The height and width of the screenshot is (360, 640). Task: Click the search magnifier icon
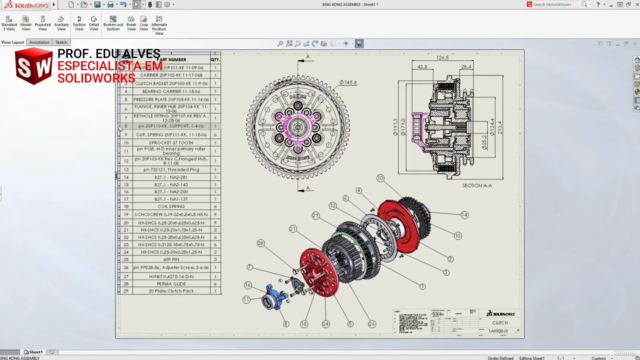[584, 4]
